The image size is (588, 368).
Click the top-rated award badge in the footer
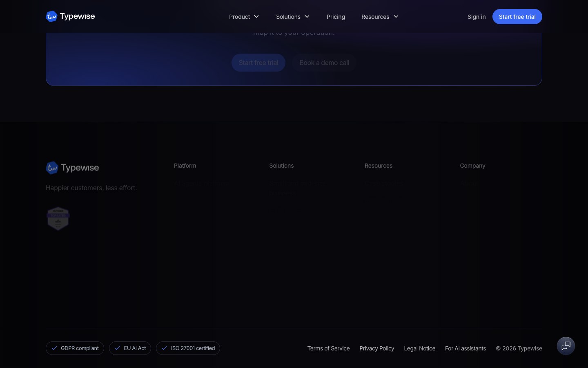click(58, 218)
